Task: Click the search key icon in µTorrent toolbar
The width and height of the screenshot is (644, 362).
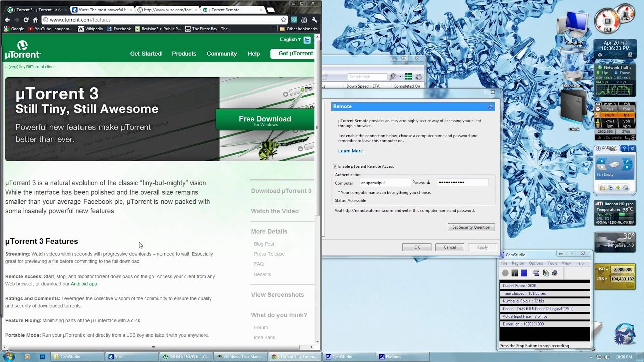Action: pos(393,77)
